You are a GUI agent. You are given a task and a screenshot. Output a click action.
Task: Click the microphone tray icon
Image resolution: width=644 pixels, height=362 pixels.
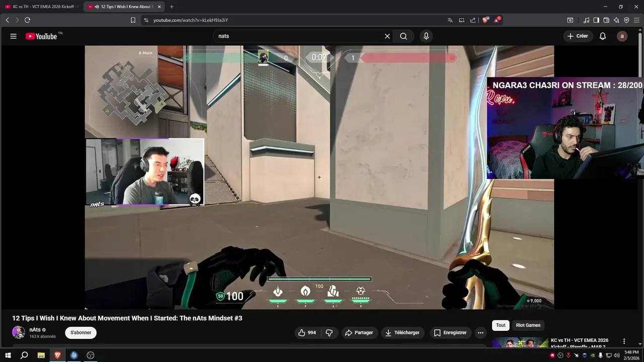(x=600, y=355)
